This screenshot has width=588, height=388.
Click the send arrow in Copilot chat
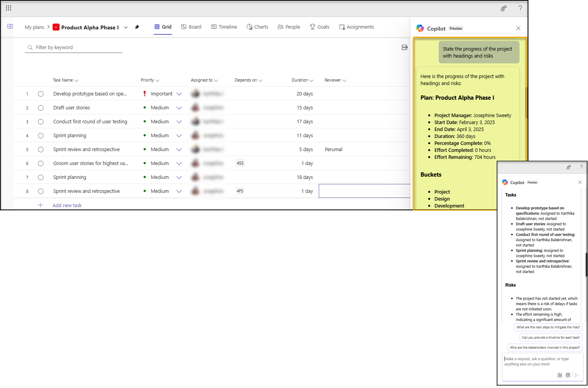pos(576,375)
